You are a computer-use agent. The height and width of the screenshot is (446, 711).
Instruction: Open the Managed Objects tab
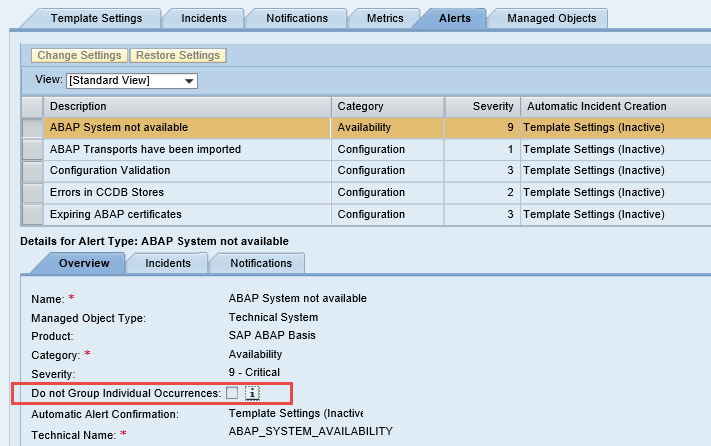(551, 18)
